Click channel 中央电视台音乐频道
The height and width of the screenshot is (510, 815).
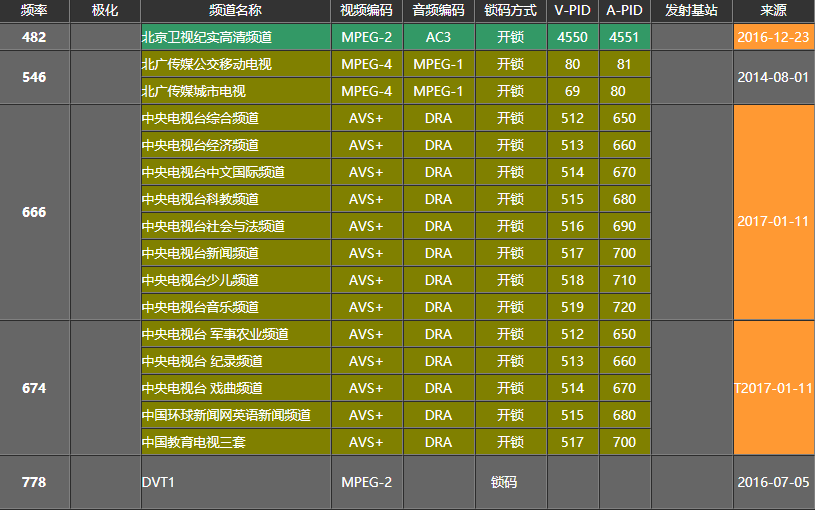(236, 307)
